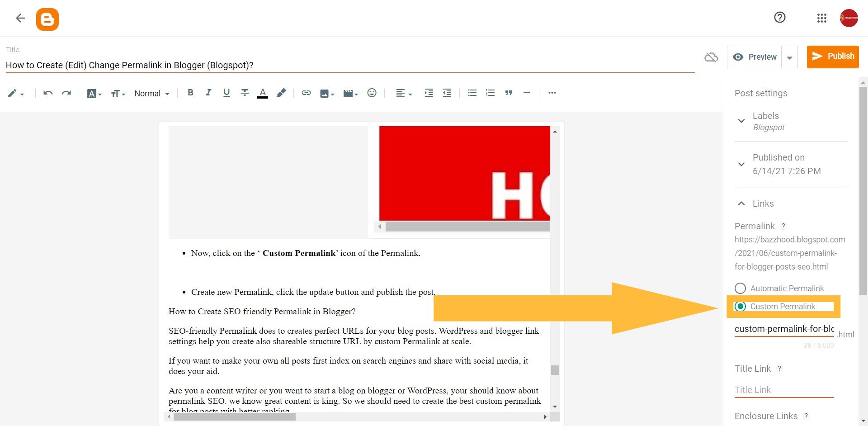868x426 pixels.
Task: Select the Custom Permalink radio button
Action: click(740, 307)
